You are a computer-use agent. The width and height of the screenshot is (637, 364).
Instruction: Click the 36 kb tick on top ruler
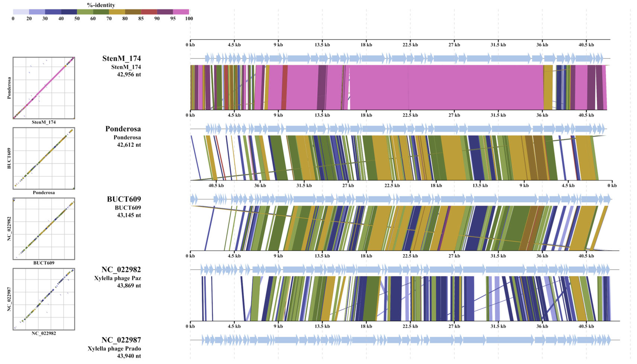tap(542, 45)
